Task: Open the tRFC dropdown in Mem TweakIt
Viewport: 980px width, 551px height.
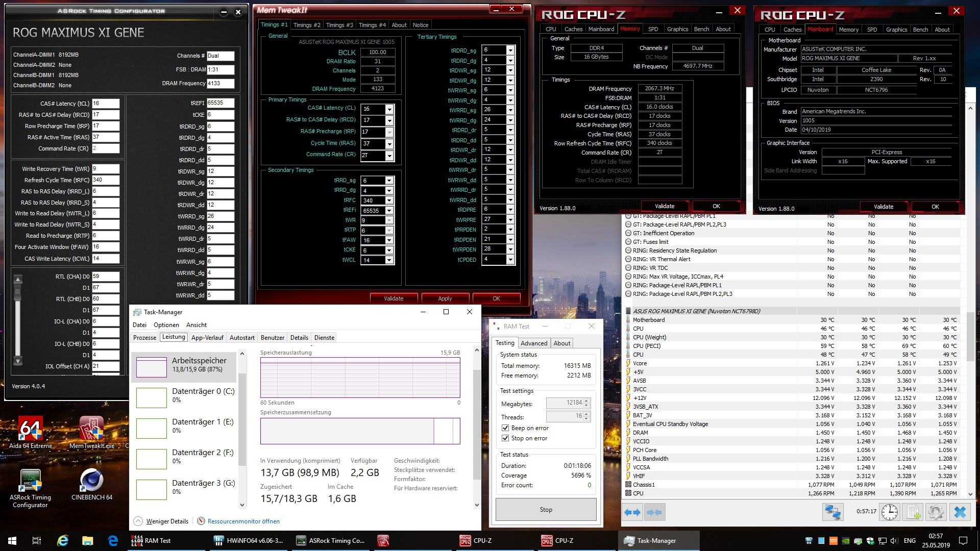Action: [389, 201]
